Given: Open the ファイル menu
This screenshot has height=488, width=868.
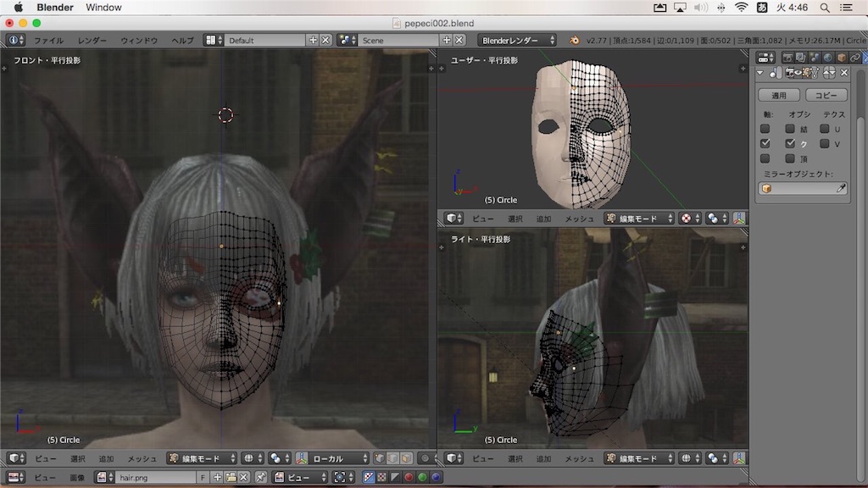Looking at the screenshot, I should tap(48, 41).
